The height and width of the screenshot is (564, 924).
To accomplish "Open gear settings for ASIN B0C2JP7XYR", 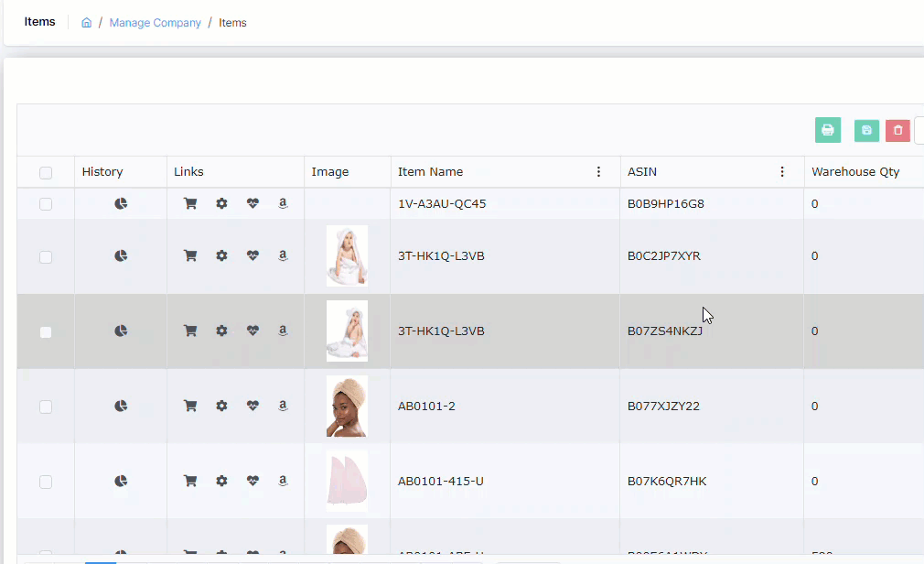I will [x=221, y=255].
